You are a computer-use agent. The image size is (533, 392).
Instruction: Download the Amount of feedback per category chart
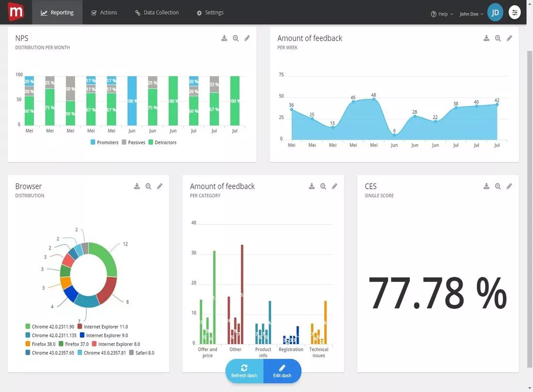[x=312, y=186]
